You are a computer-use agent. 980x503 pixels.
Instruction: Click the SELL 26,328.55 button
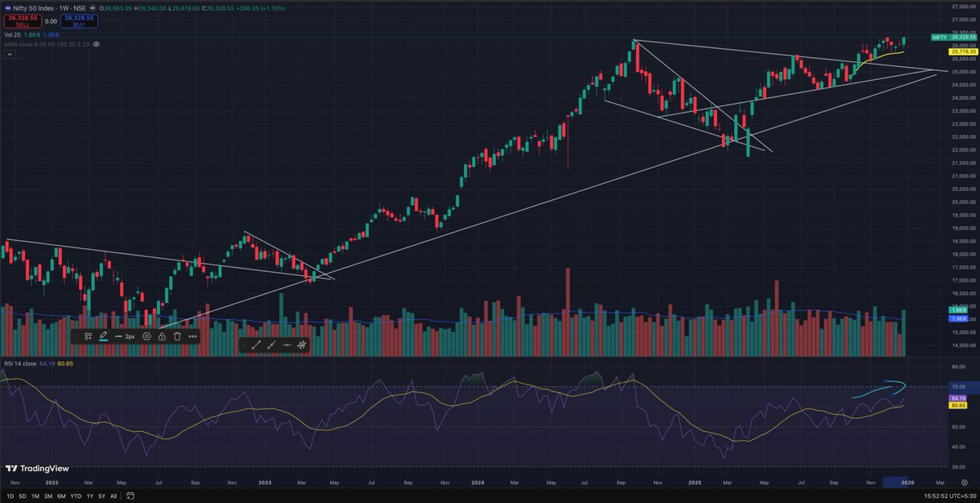pos(23,20)
